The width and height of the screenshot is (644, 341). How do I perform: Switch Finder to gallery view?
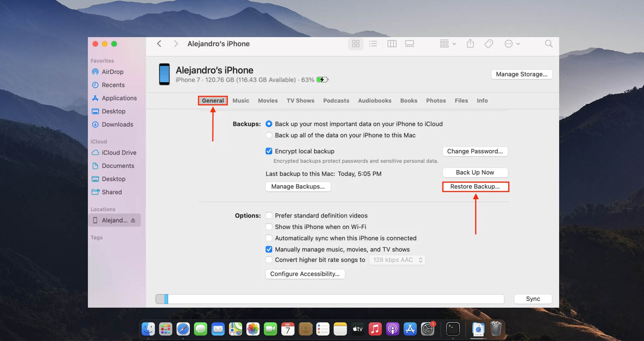[410, 44]
